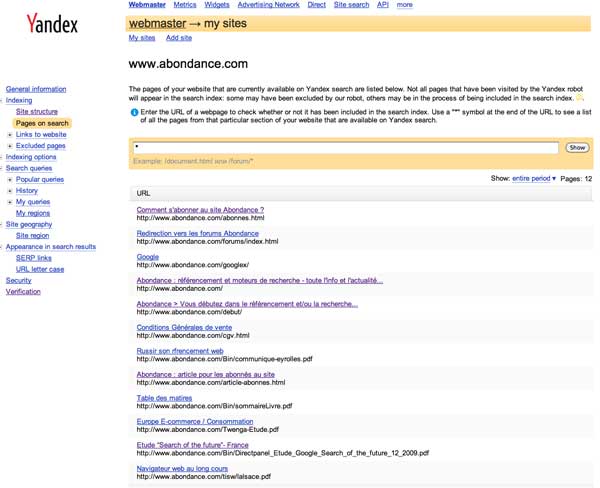Click the 'Pages: 12' count text
The width and height of the screenshot is (600, 488).
(x=576, y=179)
